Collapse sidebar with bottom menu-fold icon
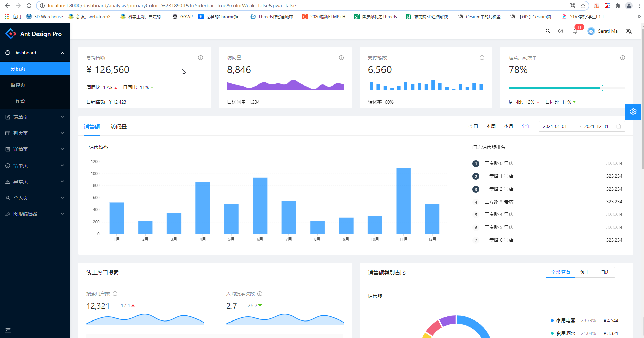The image size is (644, 338). (x=8, y=330)
